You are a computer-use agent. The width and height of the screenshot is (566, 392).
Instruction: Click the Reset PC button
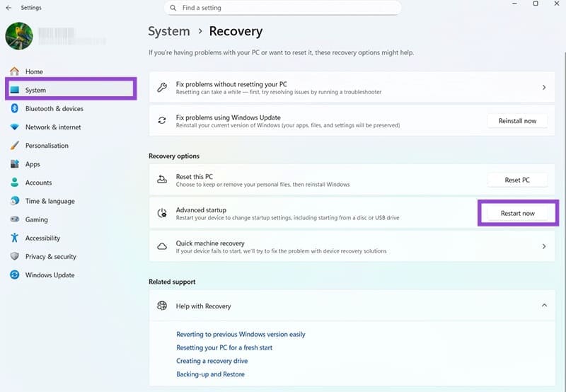[516, 180]
